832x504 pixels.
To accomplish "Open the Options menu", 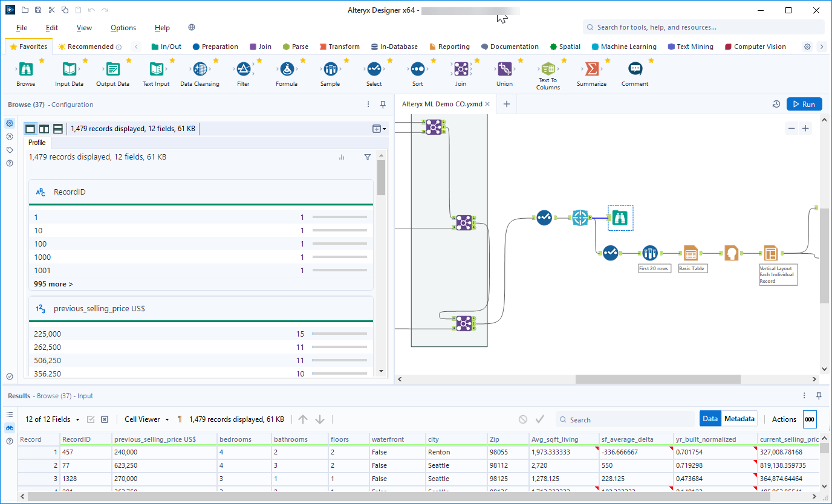I will click(123, 28).
